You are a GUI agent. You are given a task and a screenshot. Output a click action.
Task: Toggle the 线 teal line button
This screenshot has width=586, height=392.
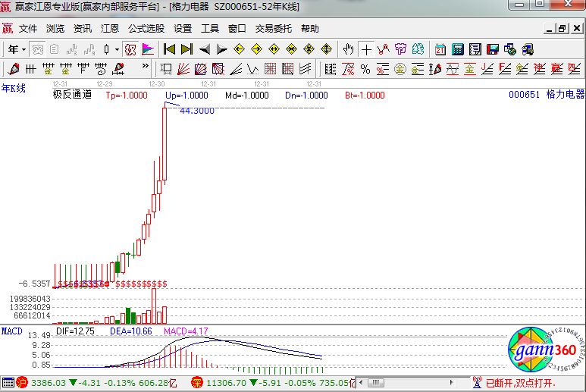(418, 49)
